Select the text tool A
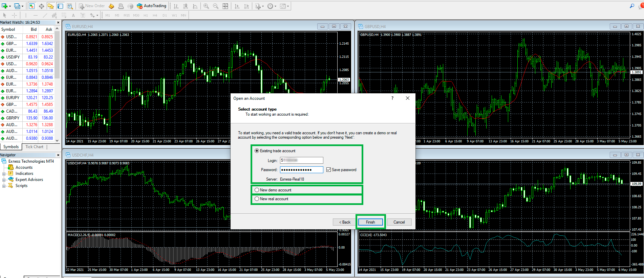Screen dimensions: 644x278 click(73, 15)
